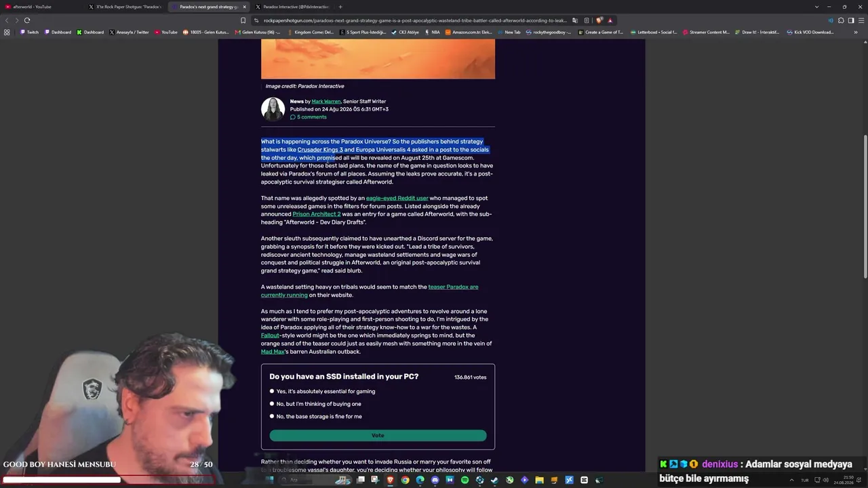This screenshot has width=868, height=488.
Task: Follow the 'Mad Max' link
Action: 273,352
